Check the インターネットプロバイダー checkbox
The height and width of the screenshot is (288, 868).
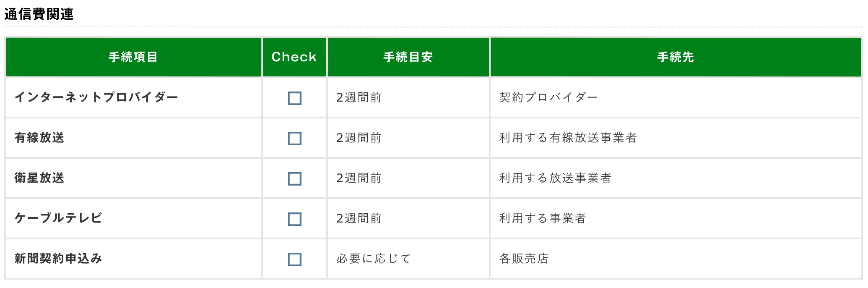click(294, 98)
